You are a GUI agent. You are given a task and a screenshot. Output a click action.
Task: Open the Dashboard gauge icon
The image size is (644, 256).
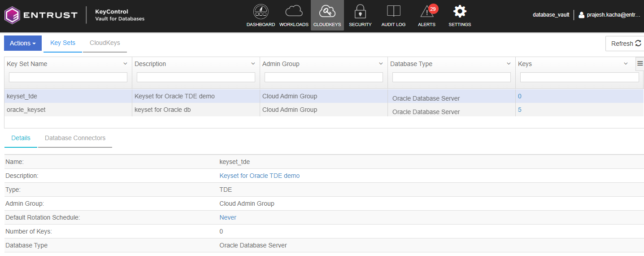coord(261,12)
